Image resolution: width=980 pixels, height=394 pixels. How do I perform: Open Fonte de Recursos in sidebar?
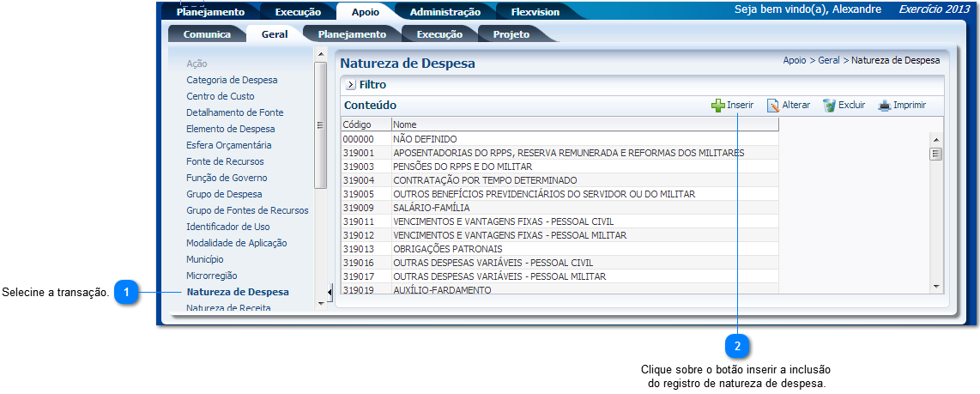pos(225,161)
